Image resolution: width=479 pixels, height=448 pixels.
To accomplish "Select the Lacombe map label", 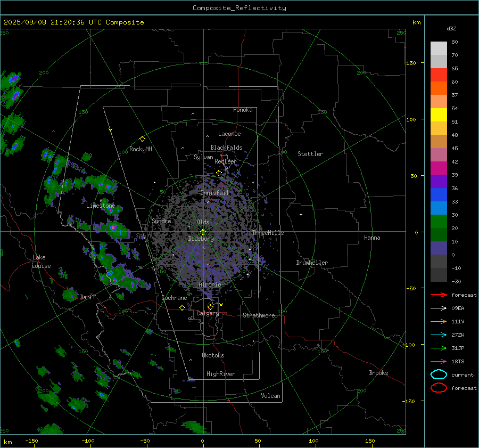I will [229, 134].
